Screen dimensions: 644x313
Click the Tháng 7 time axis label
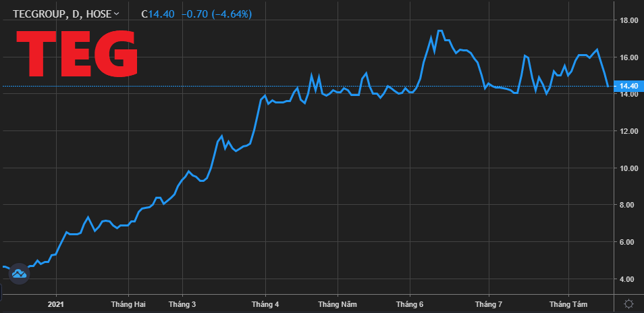(x=489, y=304)
